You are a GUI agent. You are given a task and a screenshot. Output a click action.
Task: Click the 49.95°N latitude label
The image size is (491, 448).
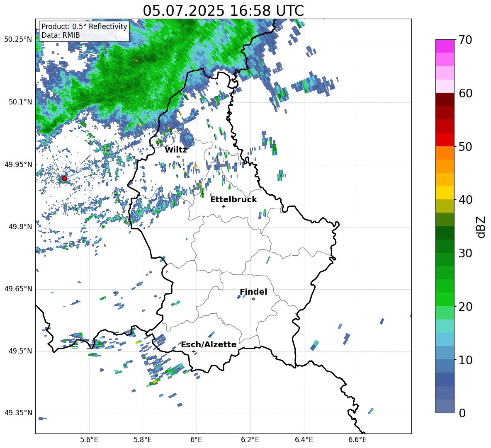(18, 164)
